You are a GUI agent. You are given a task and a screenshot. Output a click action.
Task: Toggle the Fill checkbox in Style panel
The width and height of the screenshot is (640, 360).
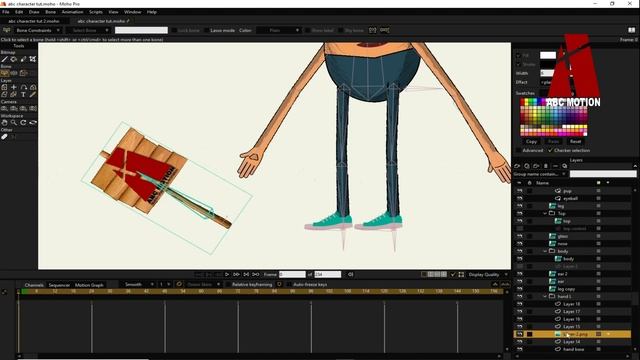tap(518, 55)
